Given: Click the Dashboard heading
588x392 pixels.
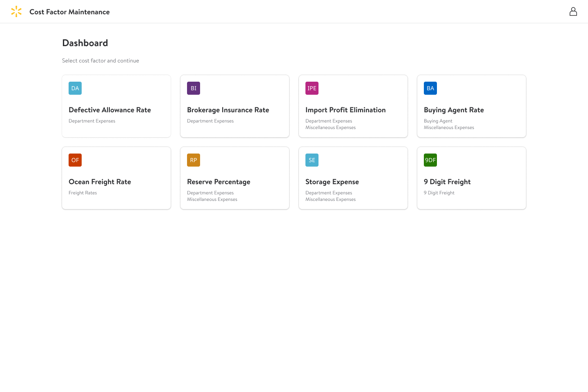Looking at the screenshot, I should point(85,43).
